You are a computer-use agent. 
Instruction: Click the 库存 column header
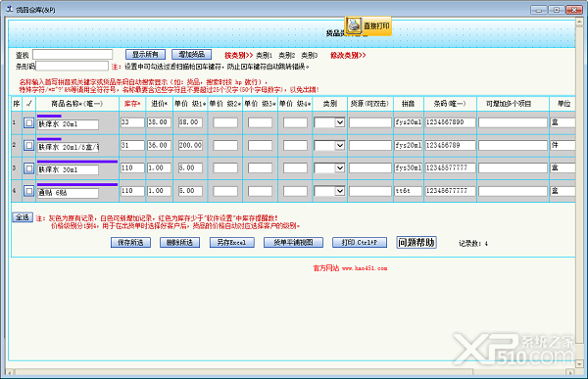tap(132, 104)
